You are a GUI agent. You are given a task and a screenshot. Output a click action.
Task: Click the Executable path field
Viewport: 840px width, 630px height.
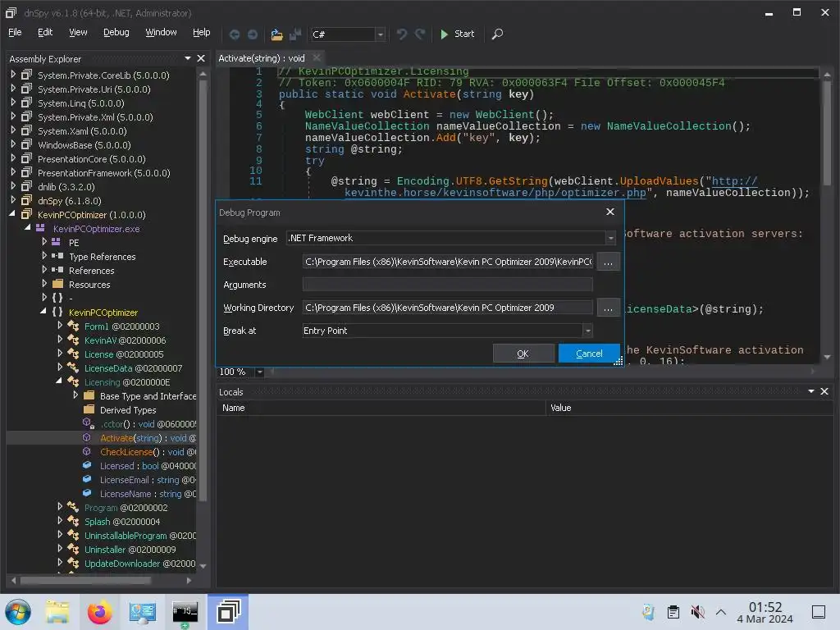pyautogui.click(x=447, y=262)
